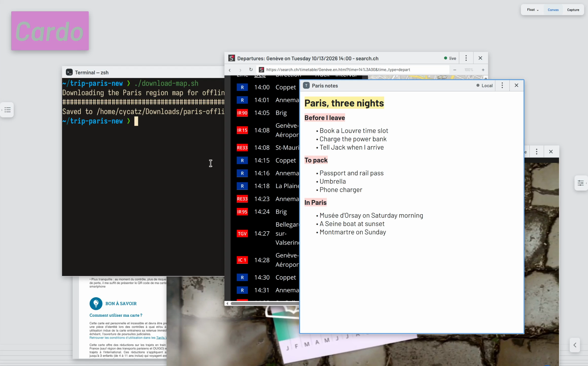Screen dimensions: 588x366
Task: Click the live status indicator in Departures window
Action: (450, 58)
